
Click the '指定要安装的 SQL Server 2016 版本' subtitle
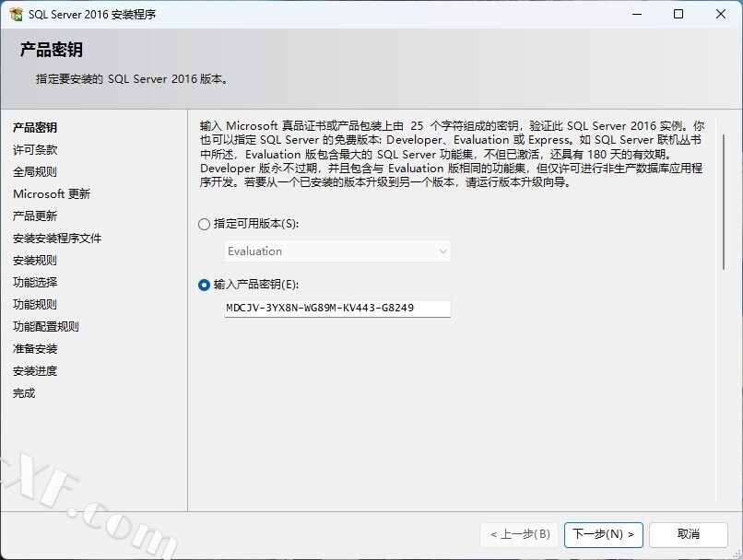(132, 79)
